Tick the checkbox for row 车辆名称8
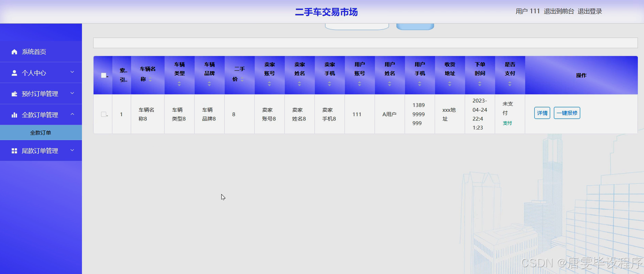The image size is (644, 274). click(x=104, y=114)
